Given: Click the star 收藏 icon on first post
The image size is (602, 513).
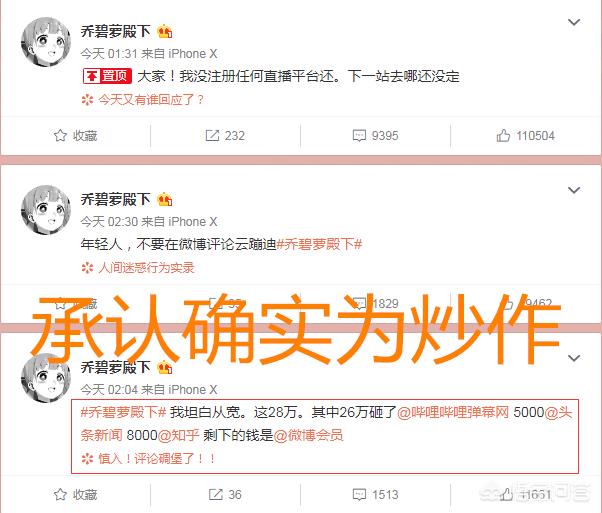Looking at the screenshot, I should [60, 136].
